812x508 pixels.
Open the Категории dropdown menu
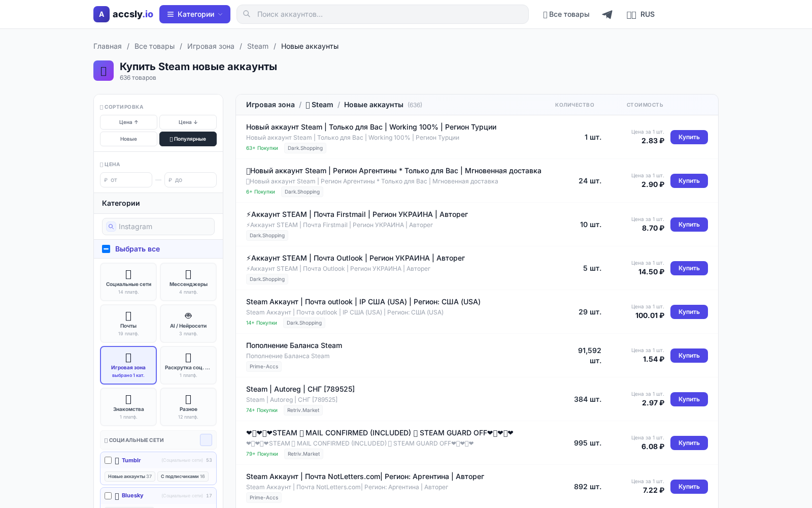point(195,14)
